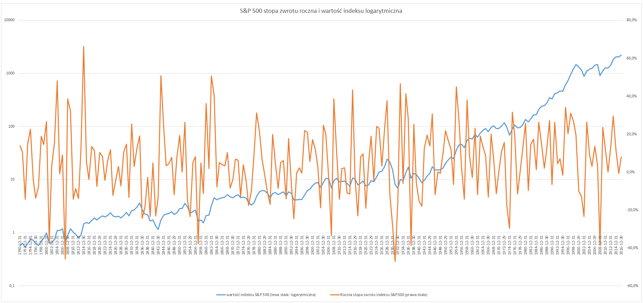
Task: Select right axis label '-20,0%'
Action: [632, 210]
